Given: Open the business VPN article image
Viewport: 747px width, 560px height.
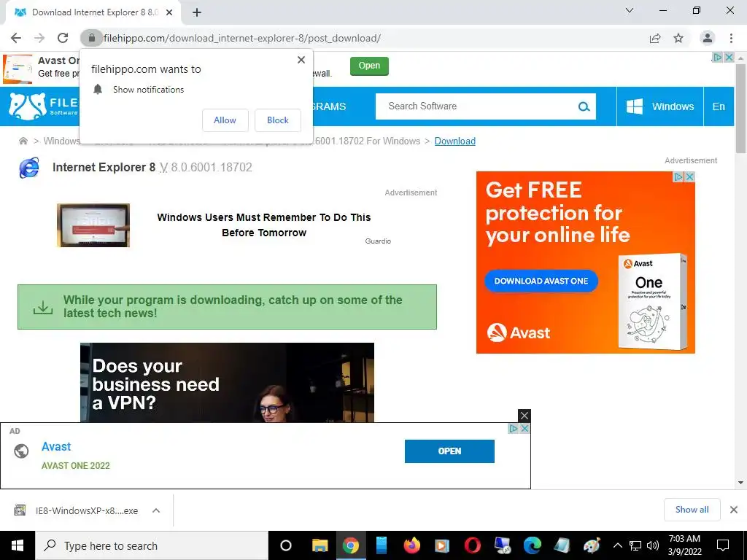Looking at the screenshot, I should point(228,382).
